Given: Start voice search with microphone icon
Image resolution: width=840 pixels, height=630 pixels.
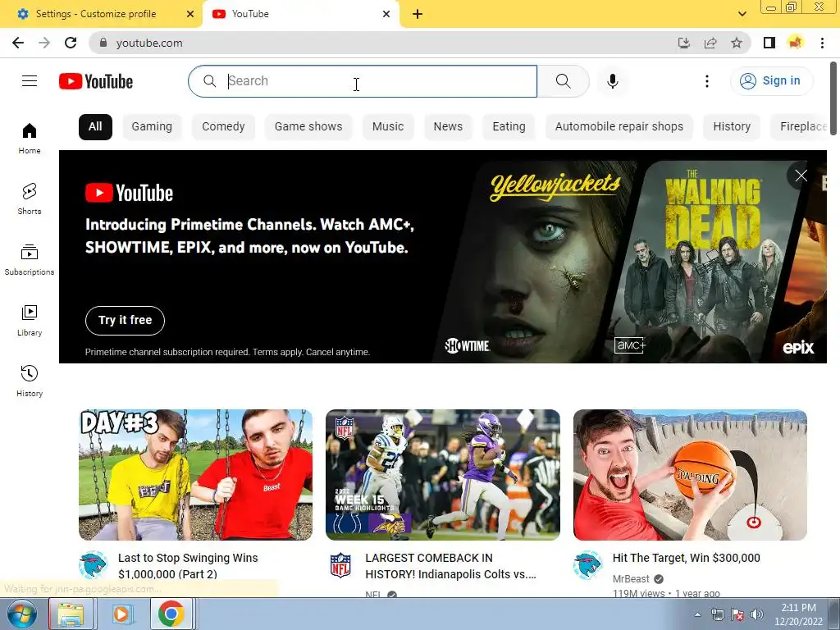Looking at the screenshot, I should [613, 81].
